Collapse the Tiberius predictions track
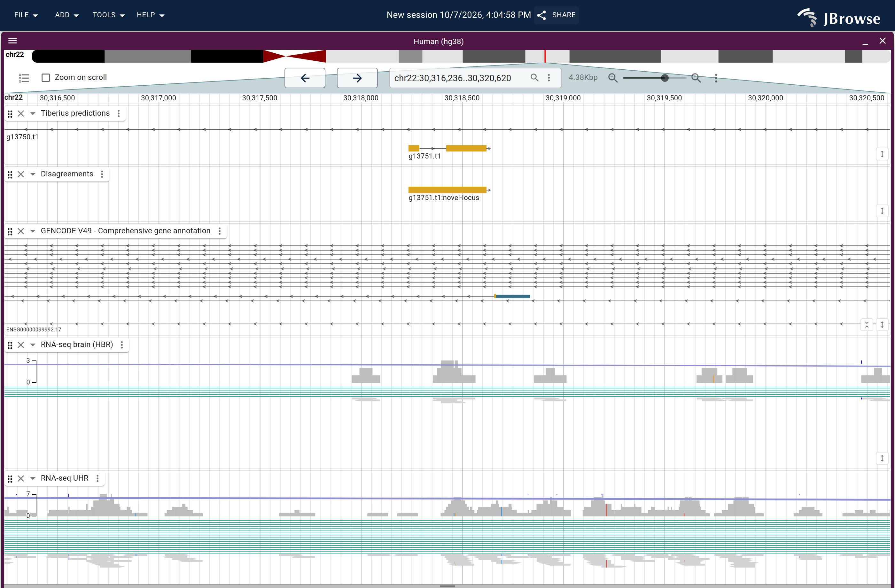This screenshot has width=895, height=588. point(33,113)
